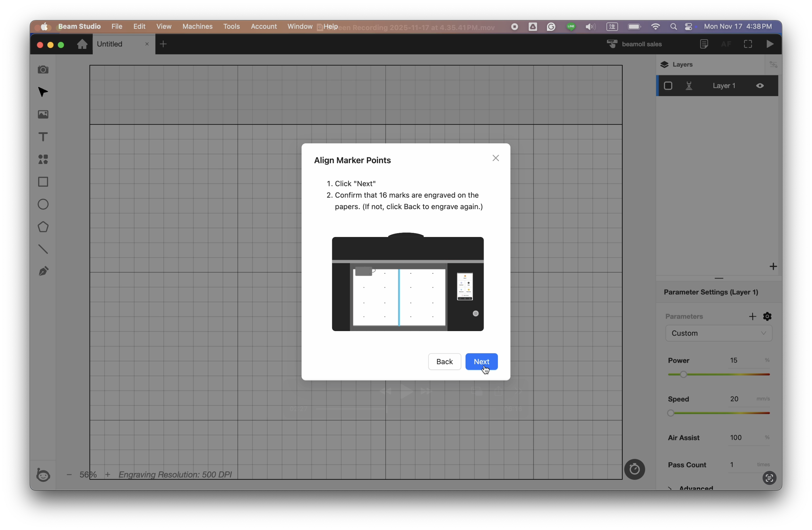Open the document settings icon
The image size is (812, 530).
coord(704,44)
